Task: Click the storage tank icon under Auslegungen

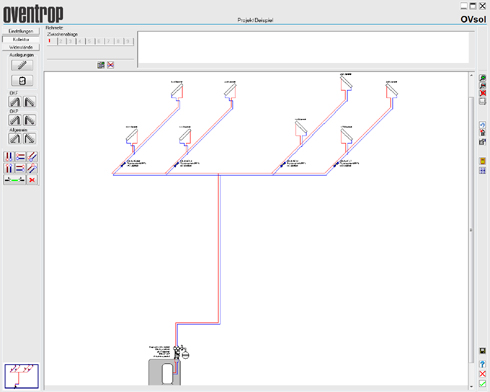Action: point(22,81)
